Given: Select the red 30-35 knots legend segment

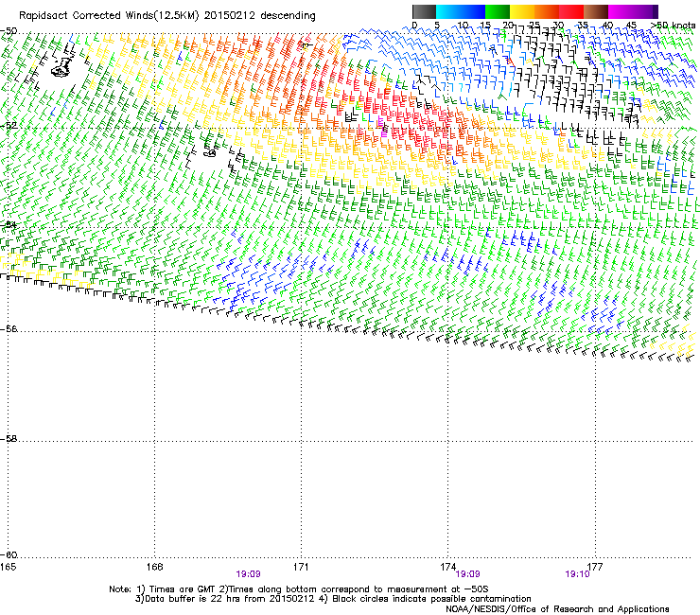Looking at the screenshot, I should (x=571, y=11).
